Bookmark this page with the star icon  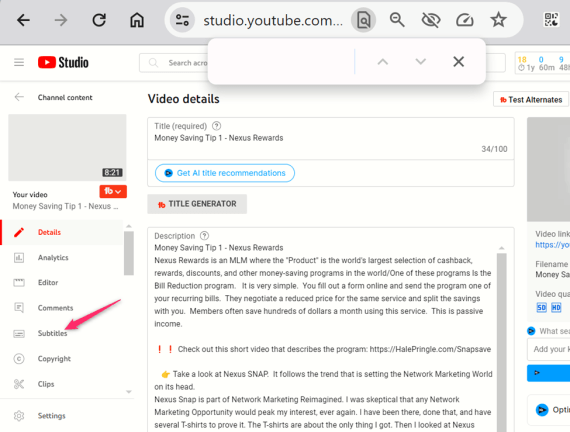point(498,20)
